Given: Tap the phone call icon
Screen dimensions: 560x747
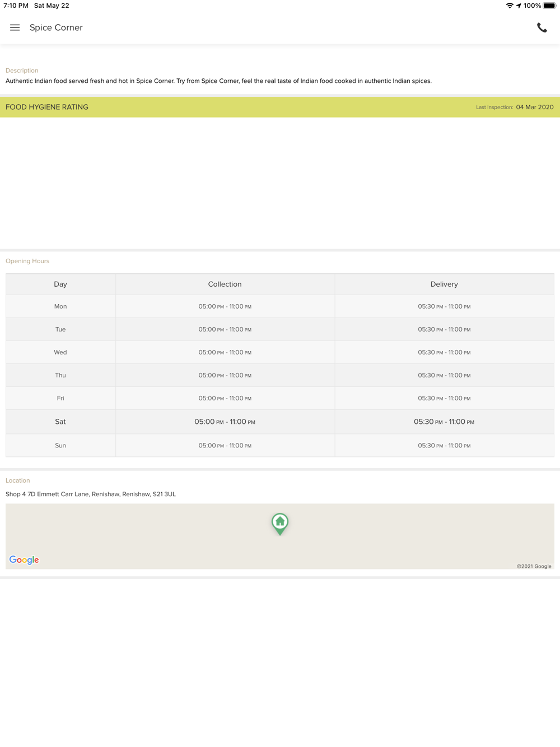Looking at the screenshot, I should tap(542, 27).
